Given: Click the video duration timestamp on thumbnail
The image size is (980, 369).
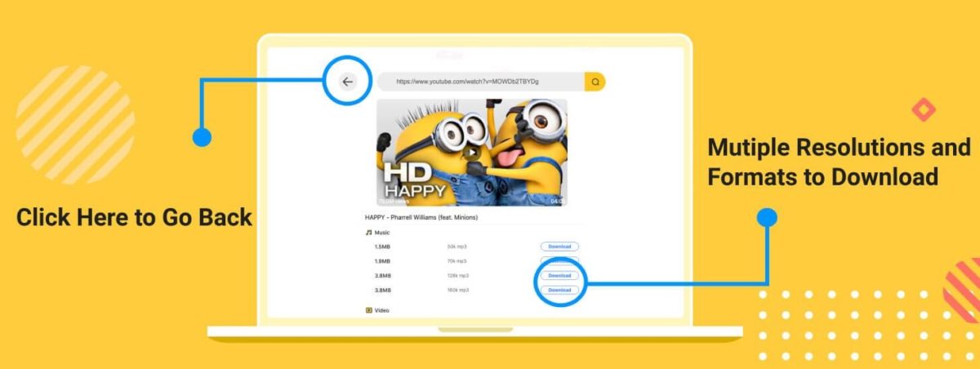Looking at the screenshot, I should (x=557, y=200).
